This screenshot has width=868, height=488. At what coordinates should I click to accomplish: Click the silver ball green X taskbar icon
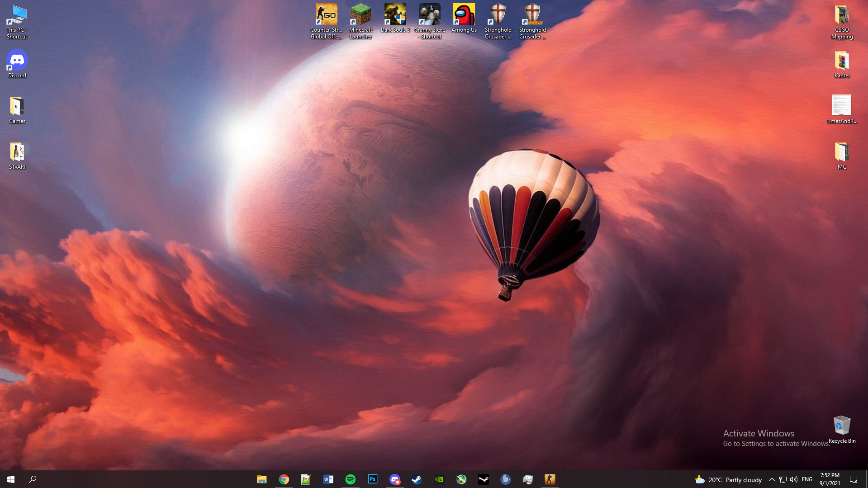point(461,479)
